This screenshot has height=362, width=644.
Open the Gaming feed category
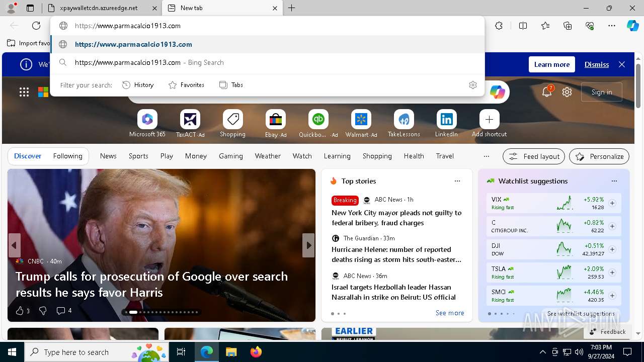click(231, 156)
